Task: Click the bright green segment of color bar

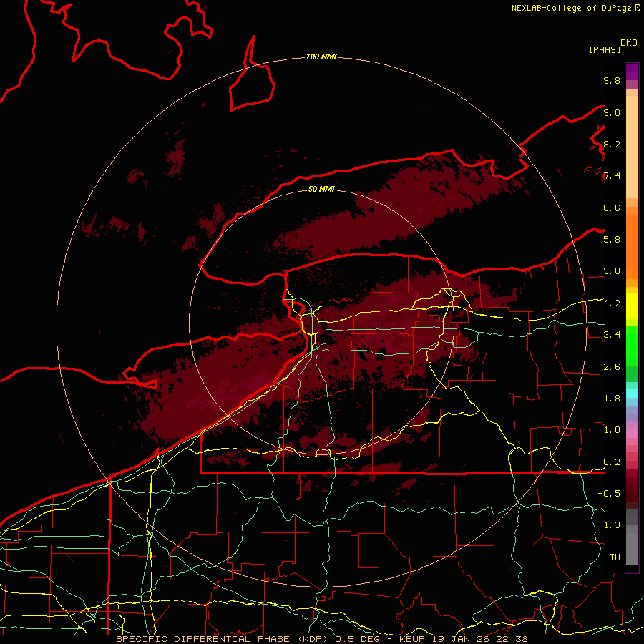Action: (632, 345)
